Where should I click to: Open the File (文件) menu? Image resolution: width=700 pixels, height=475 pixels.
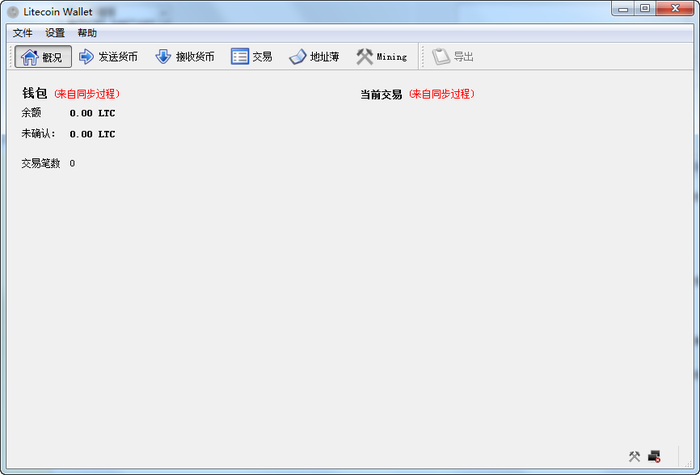point(22,33)
